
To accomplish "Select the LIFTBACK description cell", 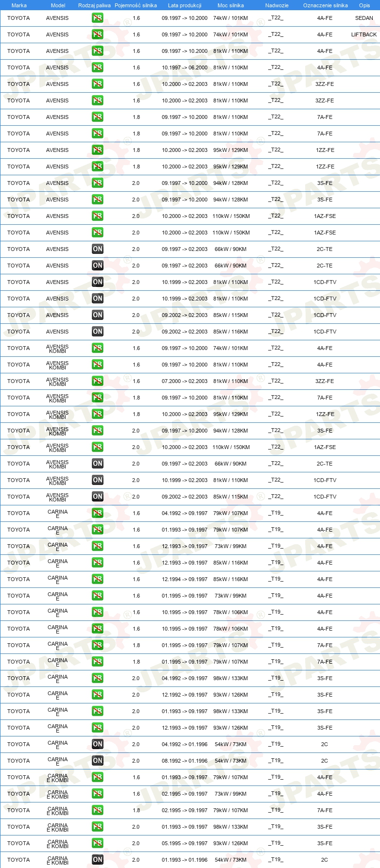I will click(364, 34).
